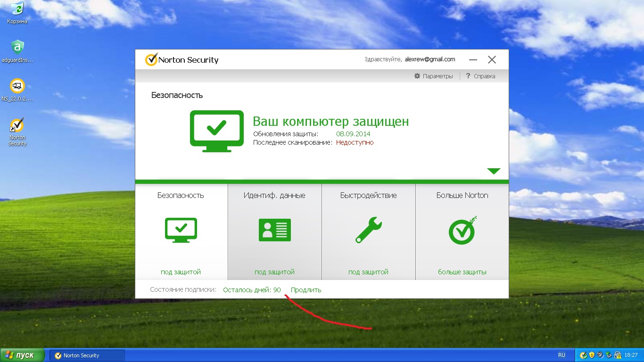Click the Последнее сканирование: label
644x362 pixels.
click(293, 142)
